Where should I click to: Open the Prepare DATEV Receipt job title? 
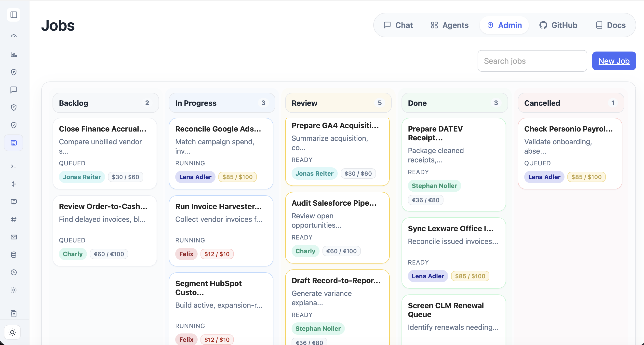pos(435,133)
